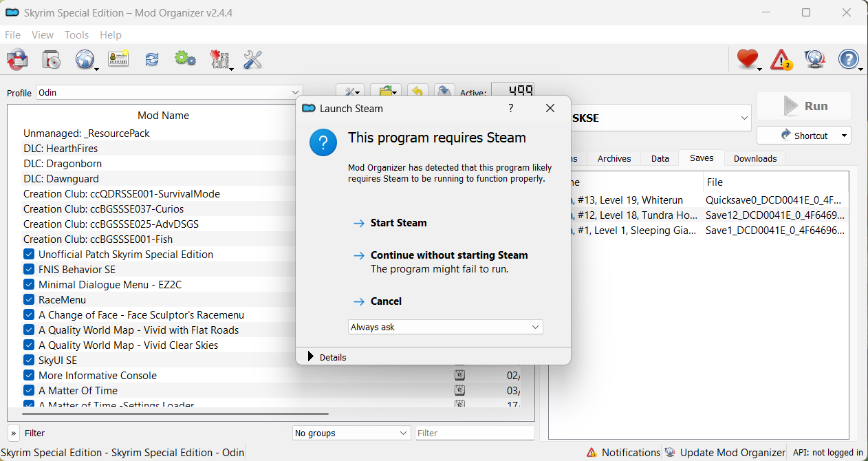Viewport: 868px width, 461px height.
Task: Click the Refresh arrows toolbar icon
Action: (152, 60)
